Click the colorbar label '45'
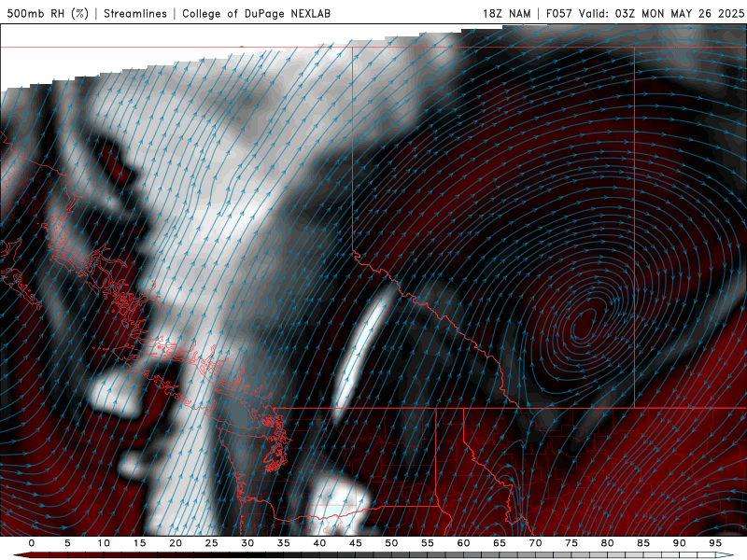The image size is (747, 560). click(x=356, y=543)
